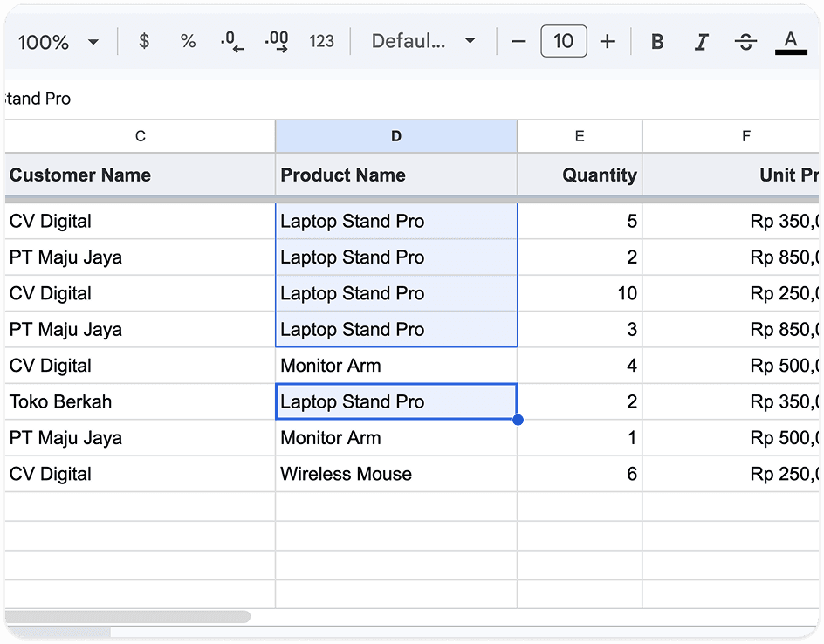The width and height of the screenshot is (824, 644).
Task: Open the zoom level dropdown
Action: pos(58,42)
